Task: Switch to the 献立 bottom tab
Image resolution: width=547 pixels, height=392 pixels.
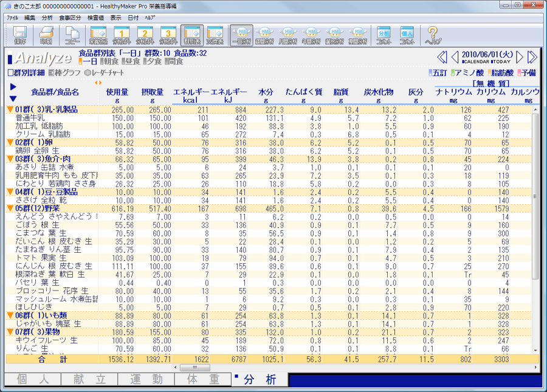Action: [89, 379]
